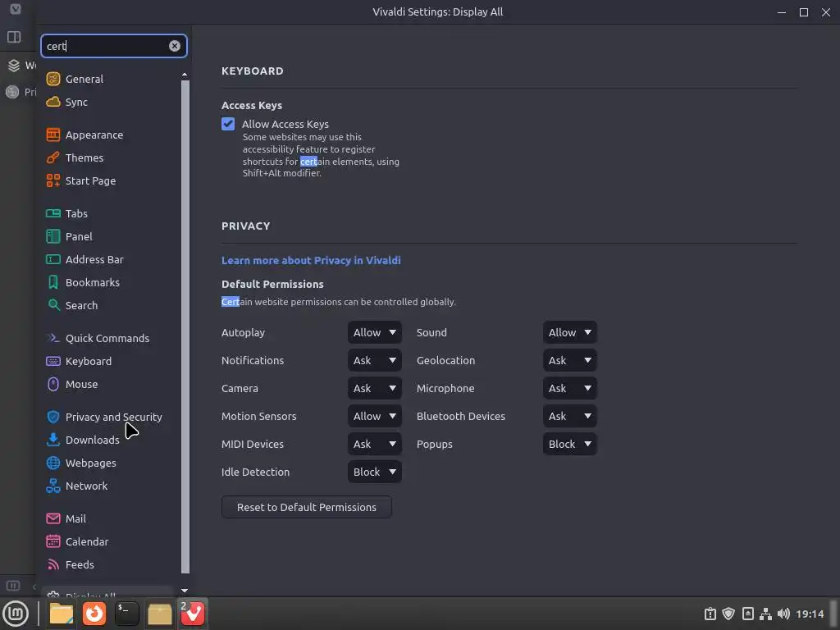
Task: Click the Search magnifier icon
Action: [53, 305]
